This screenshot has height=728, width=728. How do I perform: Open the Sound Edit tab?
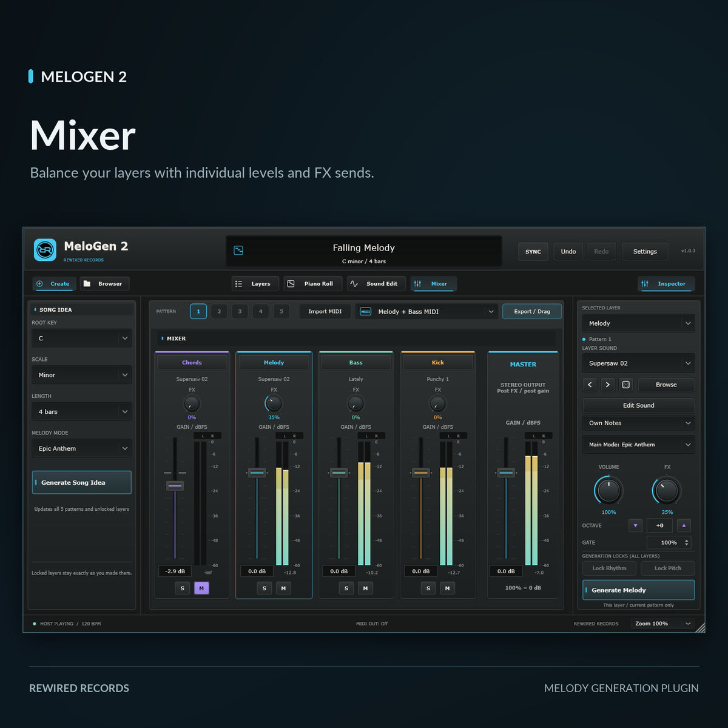[x=376, y=283]
